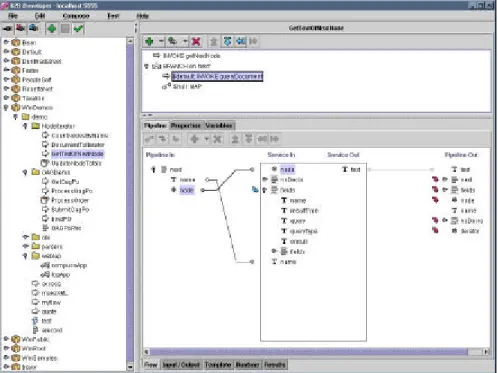The image size is (498, 373).
Task: Click the green plus New icon in main toolbar
Action: point(52,29)
